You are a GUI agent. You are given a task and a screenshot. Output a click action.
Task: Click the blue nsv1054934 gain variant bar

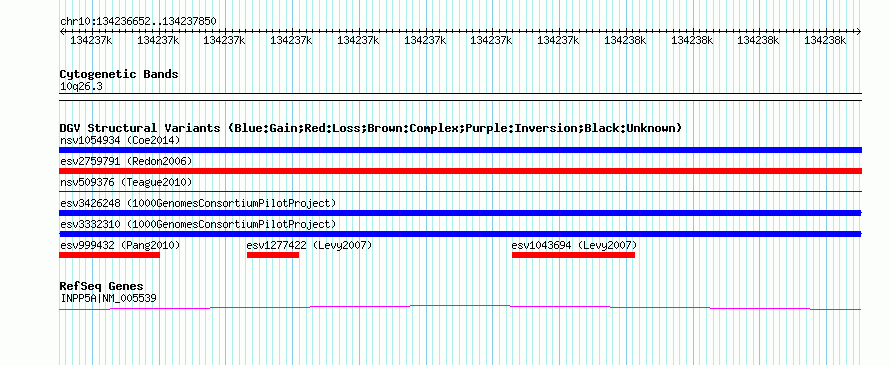[460, 150]
